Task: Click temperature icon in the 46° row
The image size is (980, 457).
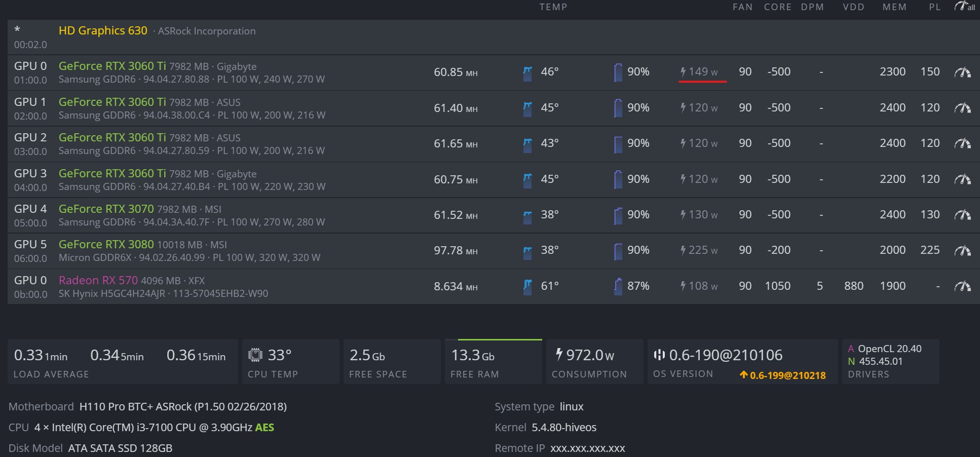Action: click(527, 73)
